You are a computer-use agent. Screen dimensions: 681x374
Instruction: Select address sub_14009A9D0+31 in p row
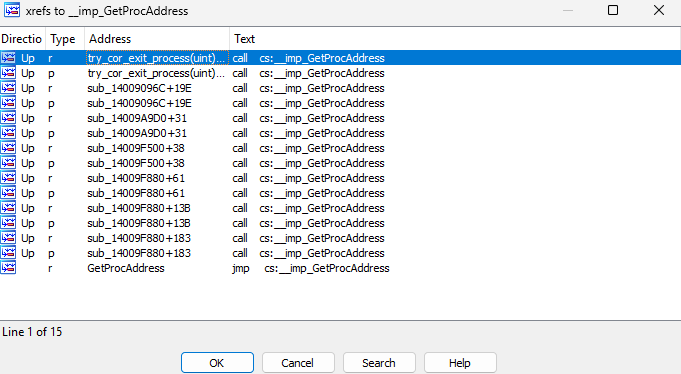[137, 133]
